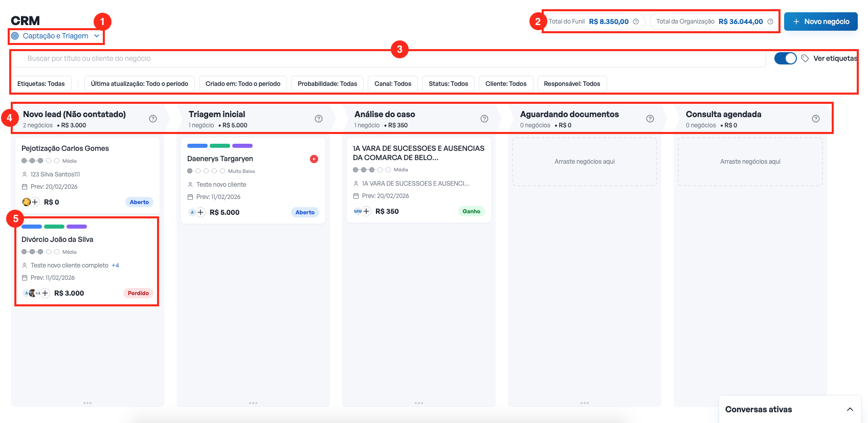Open the Probabilidade: Todas filter
The image size is (868, 423).
coord(327,84)
